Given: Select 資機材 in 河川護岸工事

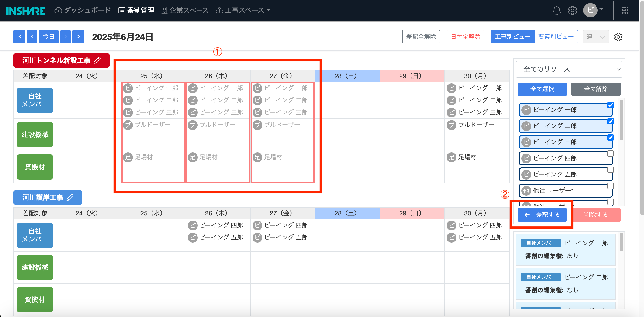Looking at the screenshot, I should (35, 300).
